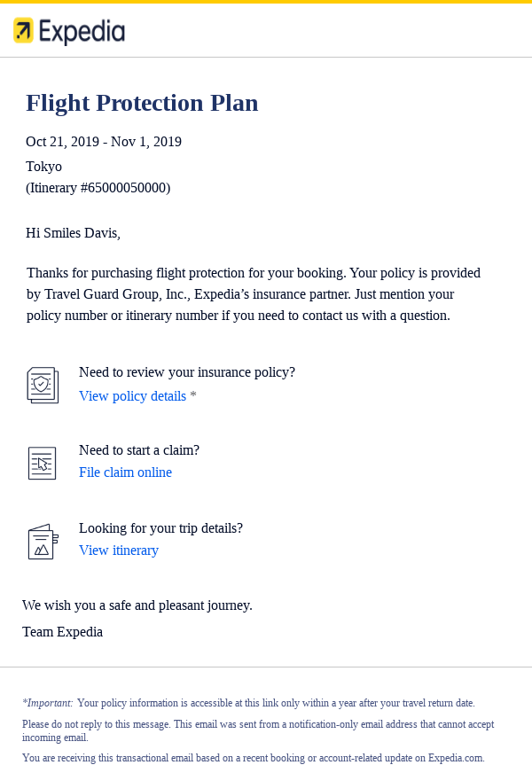Click the 'Team Expedia' signature
This screenshot has height=765, width=532.
pyautogui.click(x=63, y=632)
